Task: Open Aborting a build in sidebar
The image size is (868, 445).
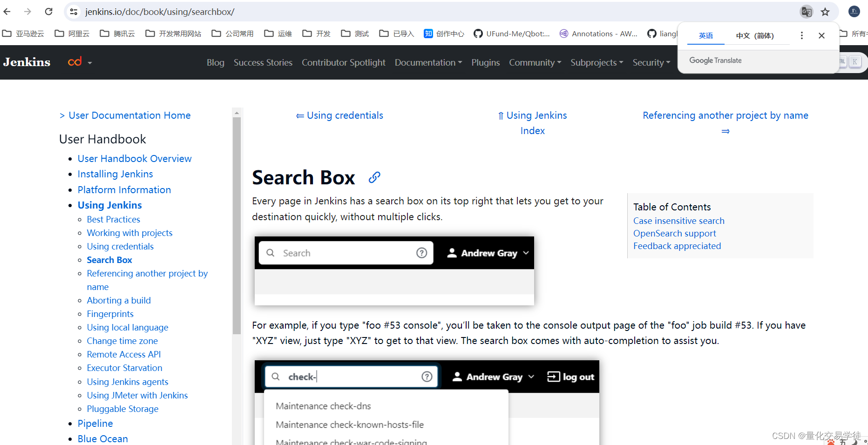Action: [119, 300]
